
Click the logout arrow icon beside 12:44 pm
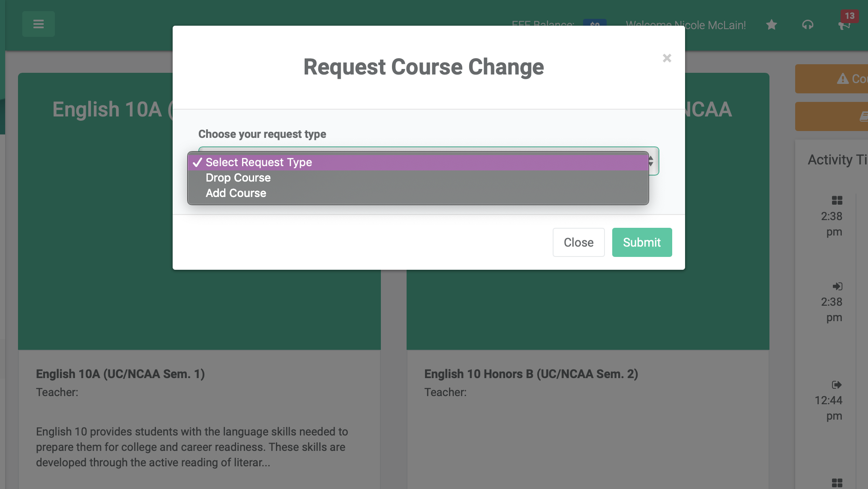click(836, 385)
